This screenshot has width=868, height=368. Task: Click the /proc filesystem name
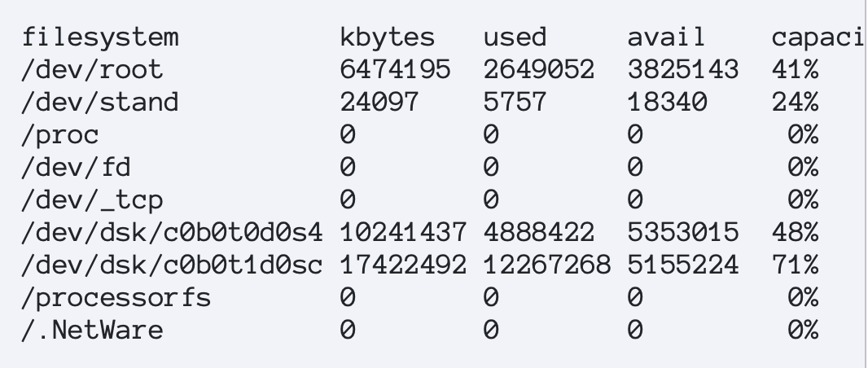pyautogui.click(x=60, y=135)
